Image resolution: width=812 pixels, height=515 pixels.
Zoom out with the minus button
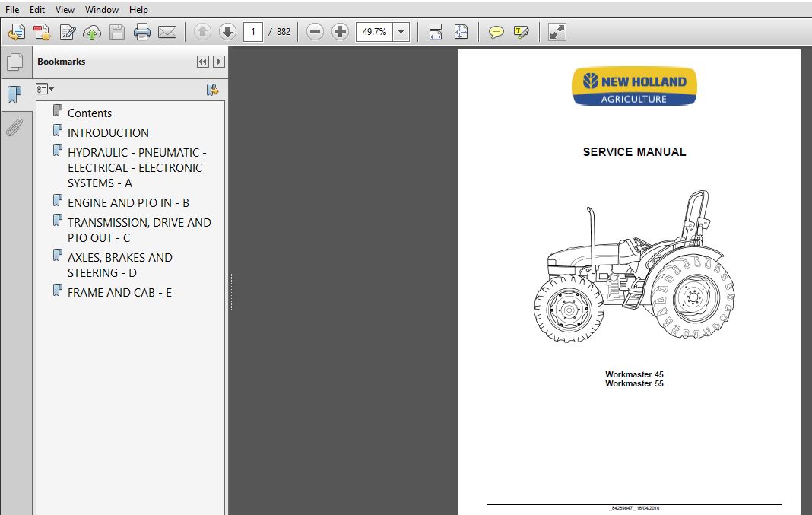[x=315, y=32]
